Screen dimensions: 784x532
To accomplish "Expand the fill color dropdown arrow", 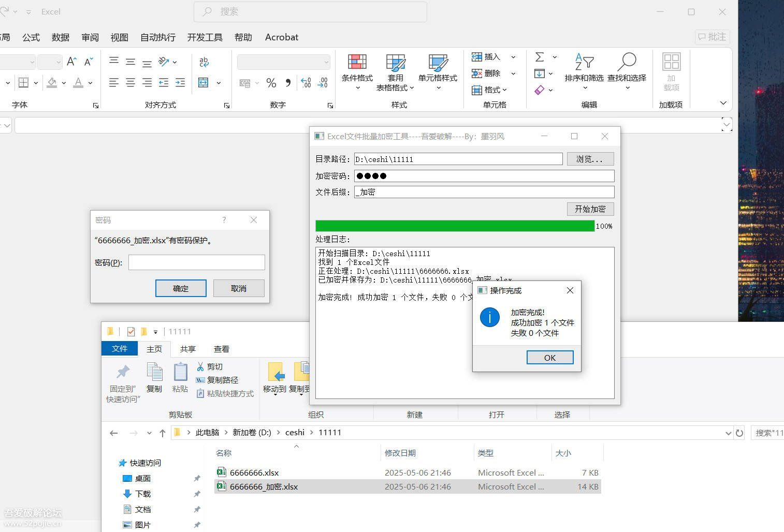I will click(64, 83).
